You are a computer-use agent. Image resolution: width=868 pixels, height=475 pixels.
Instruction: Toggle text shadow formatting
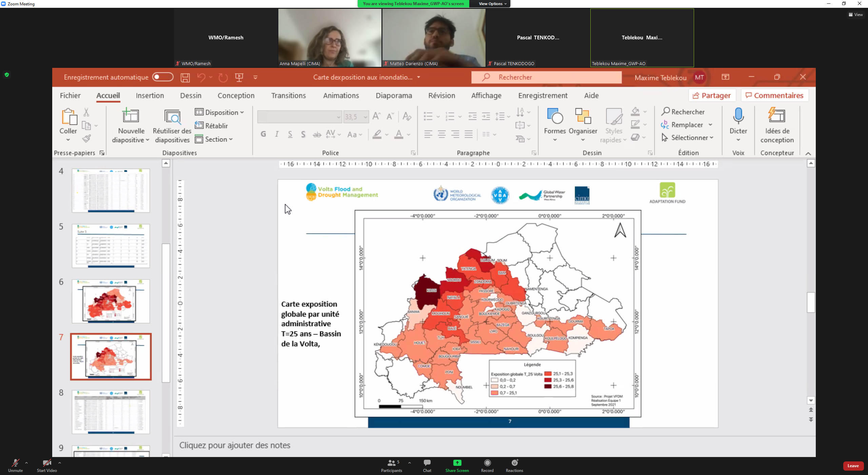tap(303, 134)
